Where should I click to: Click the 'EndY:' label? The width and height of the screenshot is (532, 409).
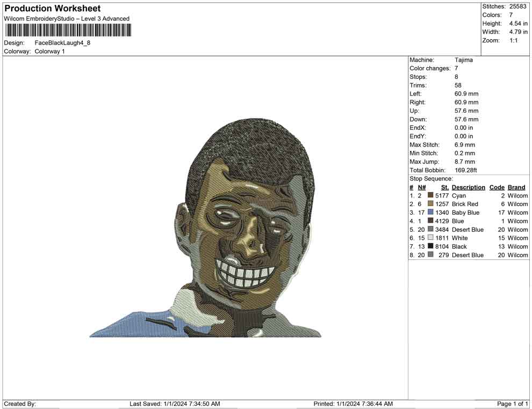418,136
